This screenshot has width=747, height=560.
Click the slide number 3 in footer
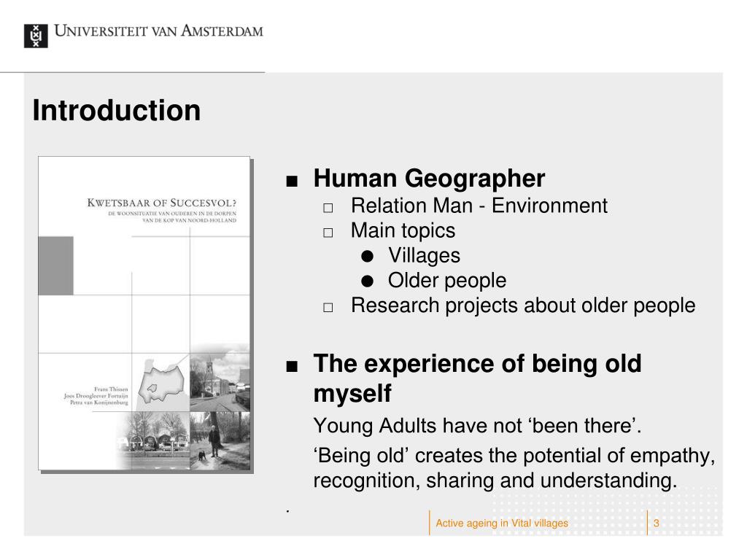tap(656, 523)
